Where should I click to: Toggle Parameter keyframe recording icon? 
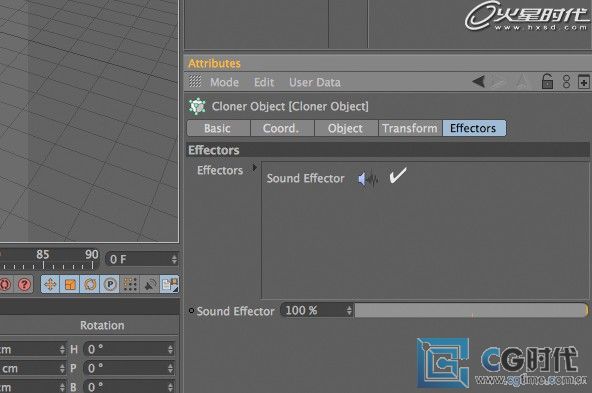click(x=110, y=284)
